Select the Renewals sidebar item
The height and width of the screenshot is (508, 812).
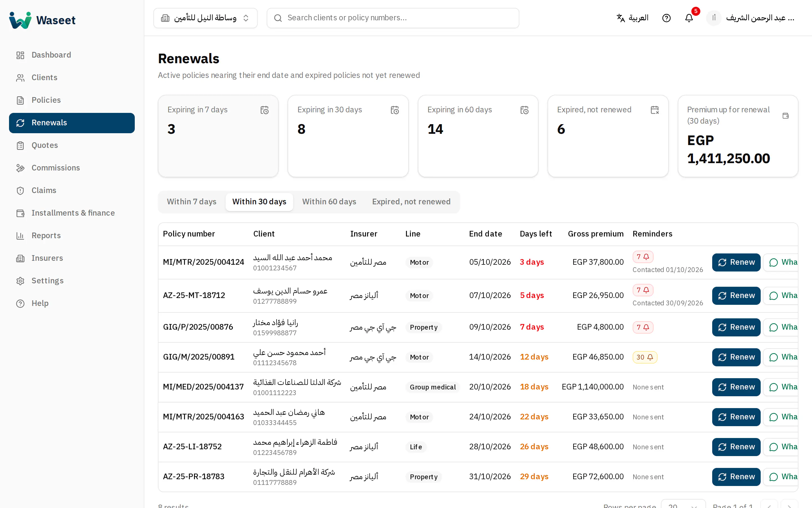(72, 123)
